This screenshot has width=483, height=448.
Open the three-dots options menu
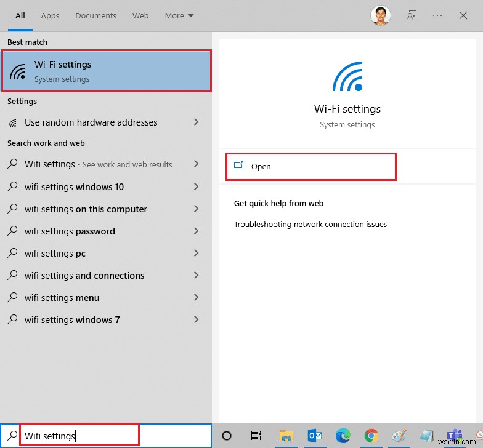tap(438, 16)
